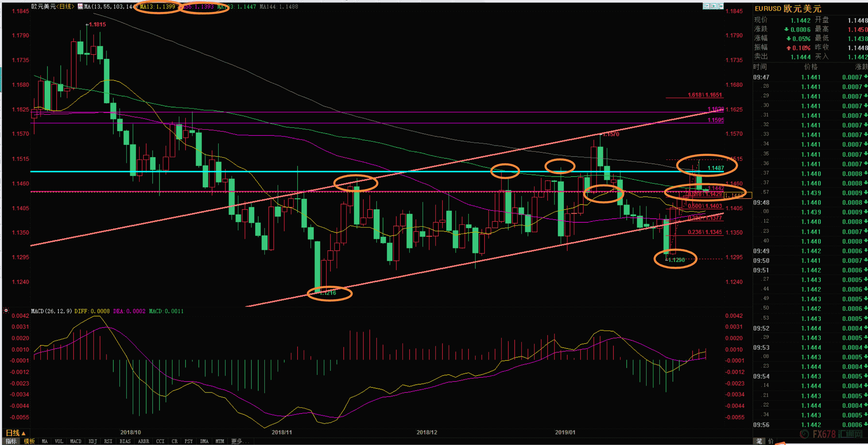Click MACD(26,12,9) parameters label
868x445 pixels.
pyautogui.click(x=51, y=311)
